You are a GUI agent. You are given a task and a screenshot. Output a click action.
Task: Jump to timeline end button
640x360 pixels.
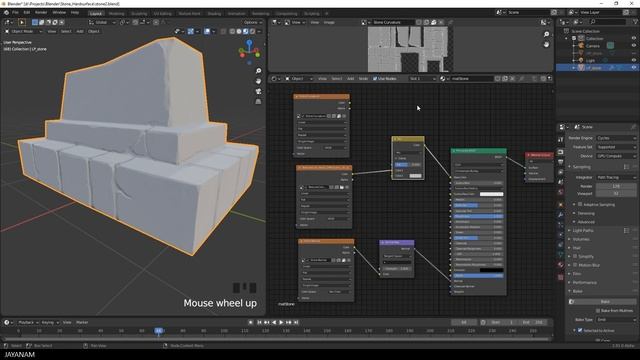[x=296, y=322]
